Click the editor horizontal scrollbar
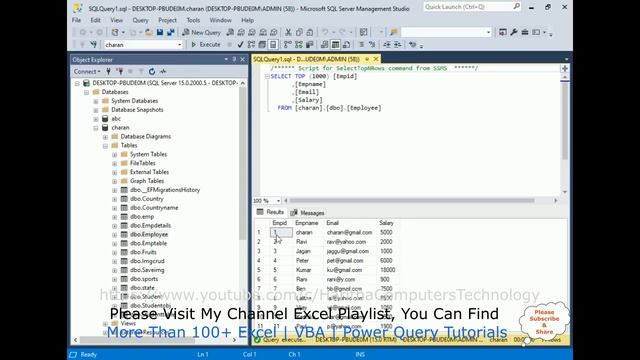The height and width of the screenshot is (360, 640). click(x=412, y=200)
